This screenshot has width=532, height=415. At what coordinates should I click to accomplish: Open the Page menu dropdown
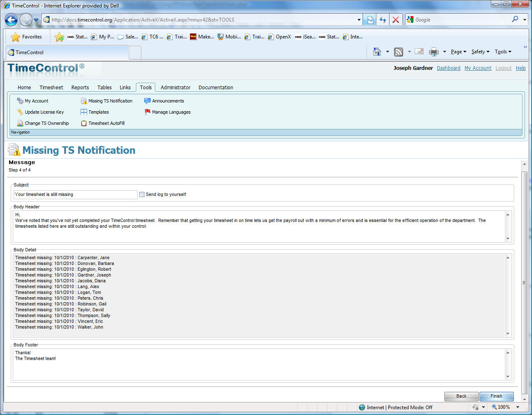tap(458, 52)
